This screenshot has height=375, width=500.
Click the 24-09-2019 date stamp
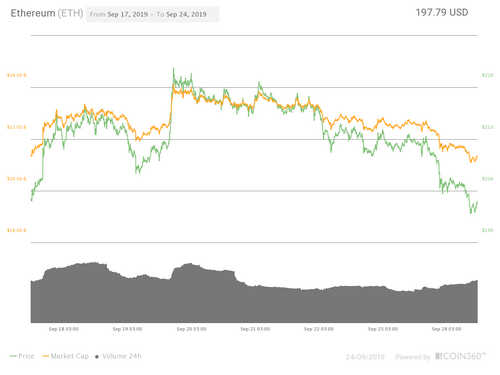pyautogui.click(x=365, y=357)
